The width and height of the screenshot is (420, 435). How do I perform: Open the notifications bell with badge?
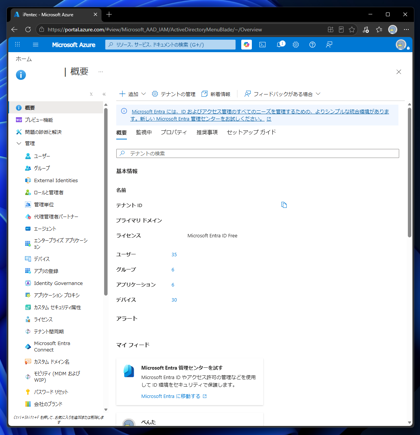[x=281, y=44]
